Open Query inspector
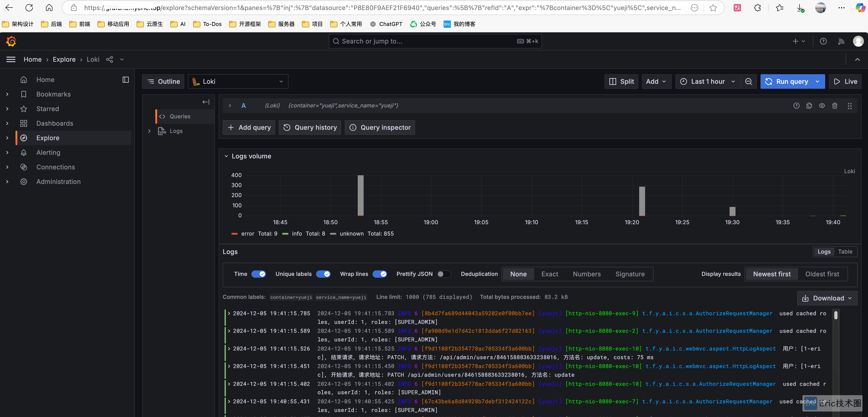This screenshot has width=868, height=417. tap(380, 127)
